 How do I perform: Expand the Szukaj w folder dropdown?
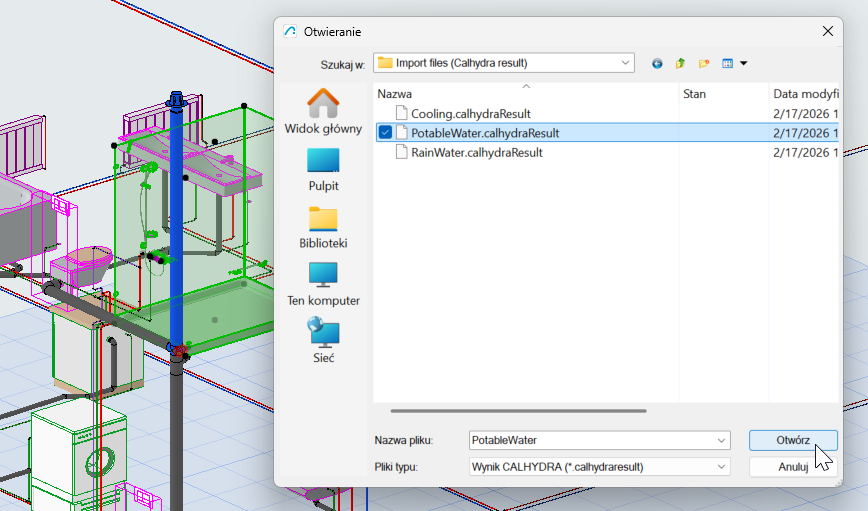[625, 63]
